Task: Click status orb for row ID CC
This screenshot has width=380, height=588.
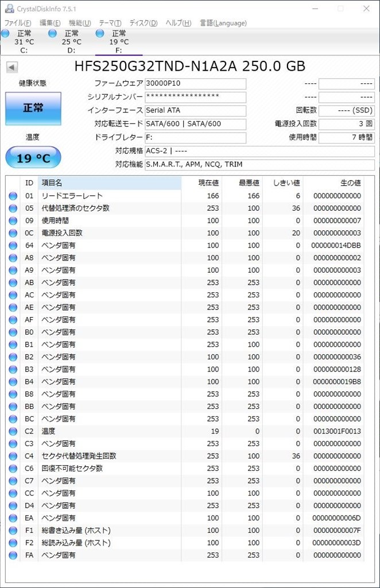Action: pos(13,493)
